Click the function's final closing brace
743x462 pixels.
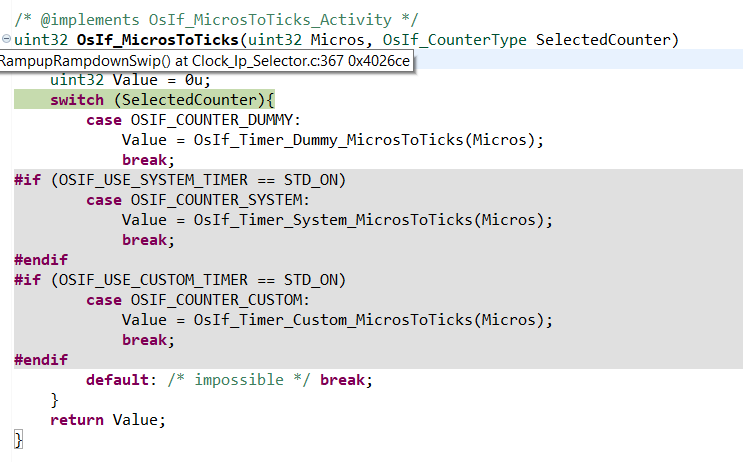pos(18,440)
